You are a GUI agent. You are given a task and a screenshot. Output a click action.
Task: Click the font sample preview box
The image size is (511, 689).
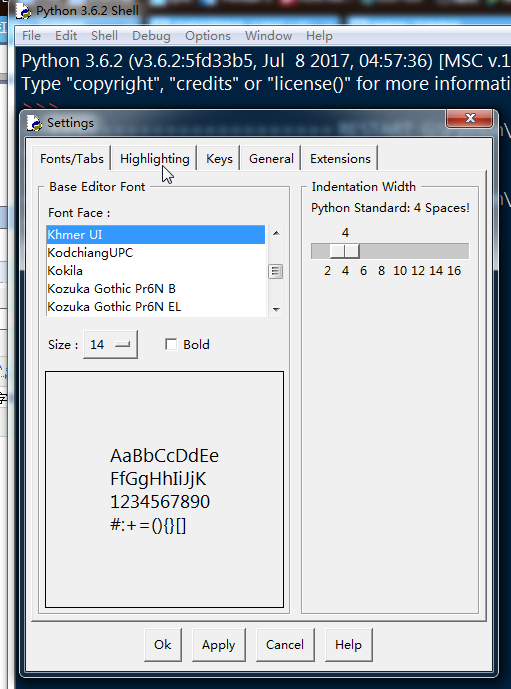pyautogui.click(x=164, y=490)
